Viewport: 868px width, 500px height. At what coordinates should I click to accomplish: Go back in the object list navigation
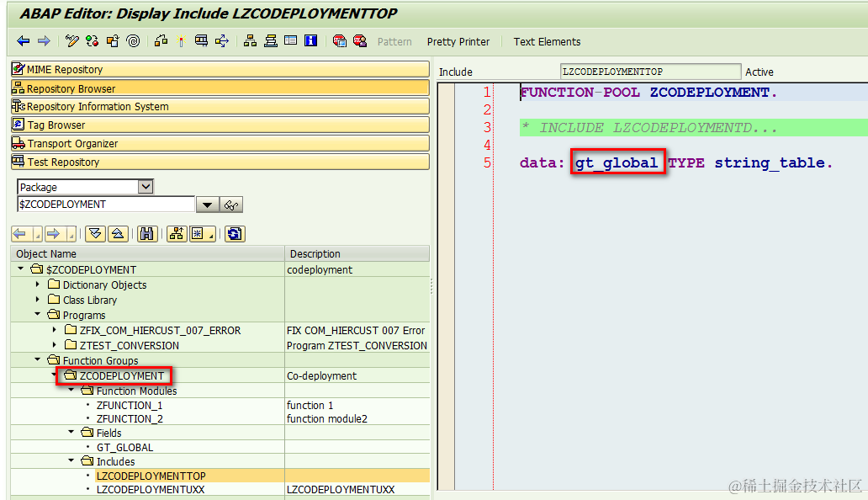(20, 234)
